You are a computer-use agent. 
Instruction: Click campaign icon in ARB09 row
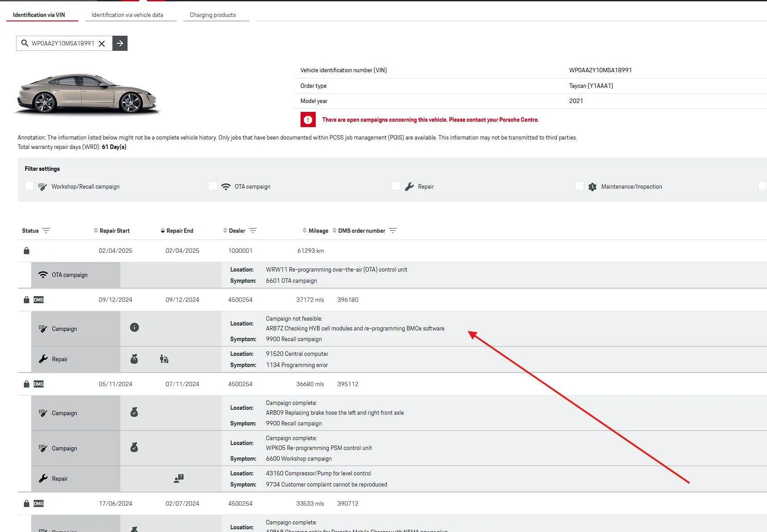43,413
